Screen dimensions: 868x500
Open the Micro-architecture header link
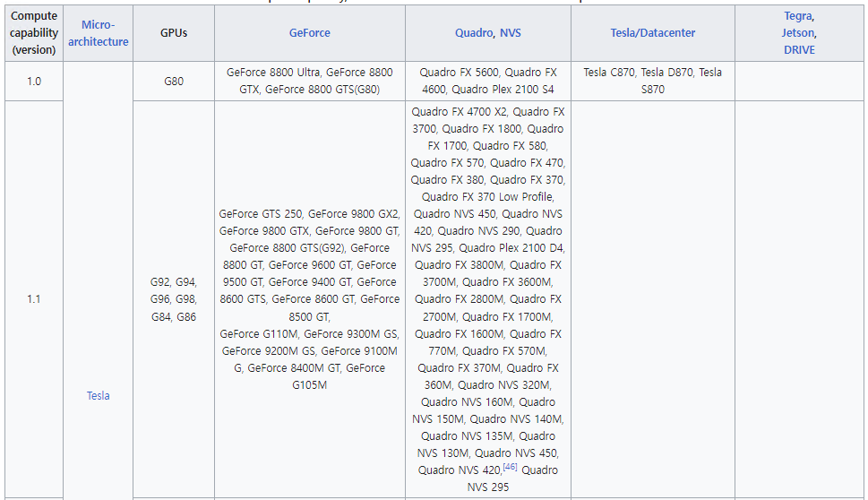(98, 33)
